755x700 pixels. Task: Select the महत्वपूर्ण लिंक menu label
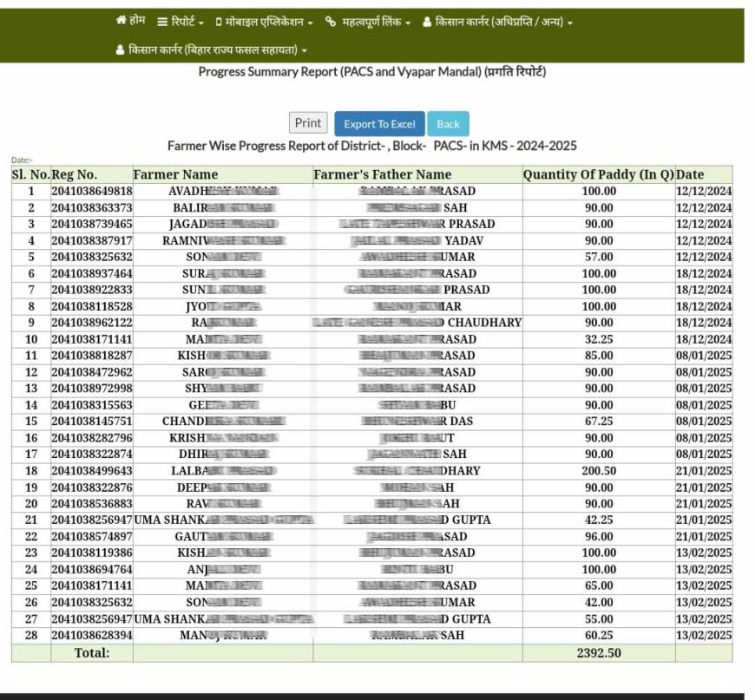coord(371,22)
